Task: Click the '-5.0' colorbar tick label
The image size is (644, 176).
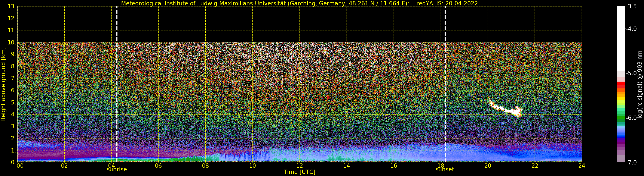Action: coord(631,73)
